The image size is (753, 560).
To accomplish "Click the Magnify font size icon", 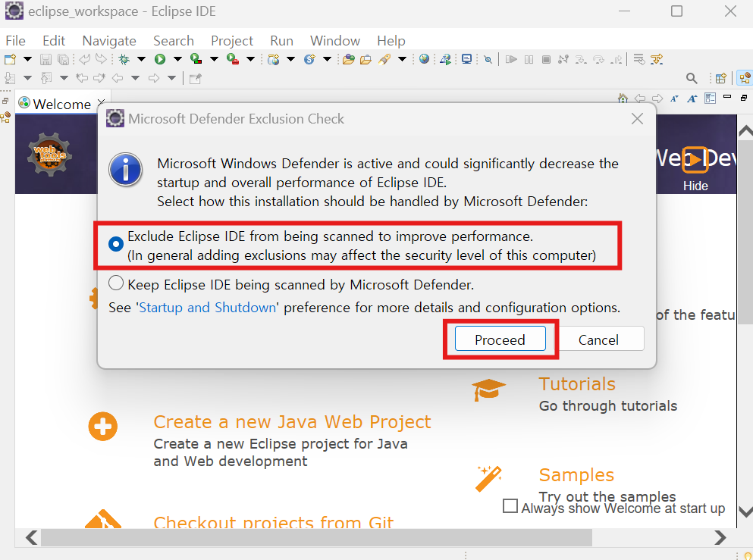I will click(x=692, y=99).
